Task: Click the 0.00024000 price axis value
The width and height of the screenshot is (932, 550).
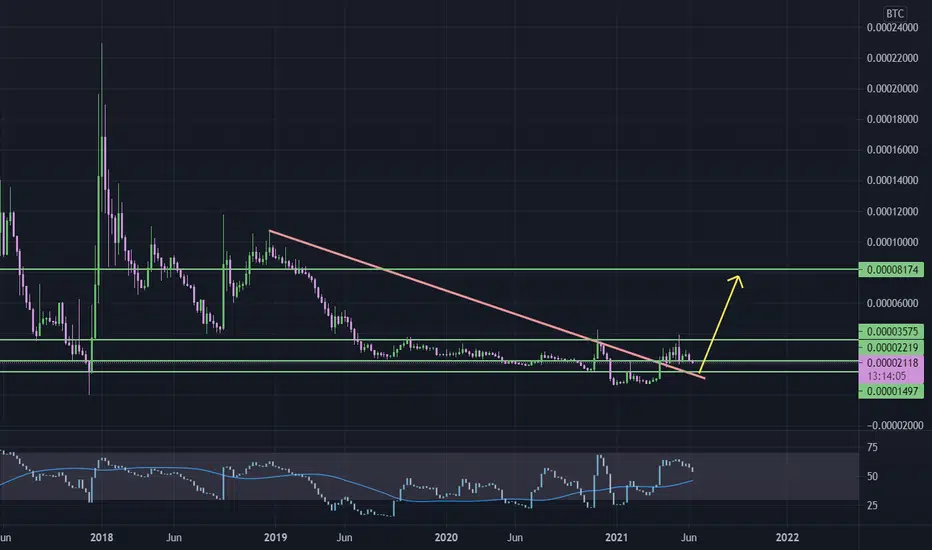Action: coord(892,27)
